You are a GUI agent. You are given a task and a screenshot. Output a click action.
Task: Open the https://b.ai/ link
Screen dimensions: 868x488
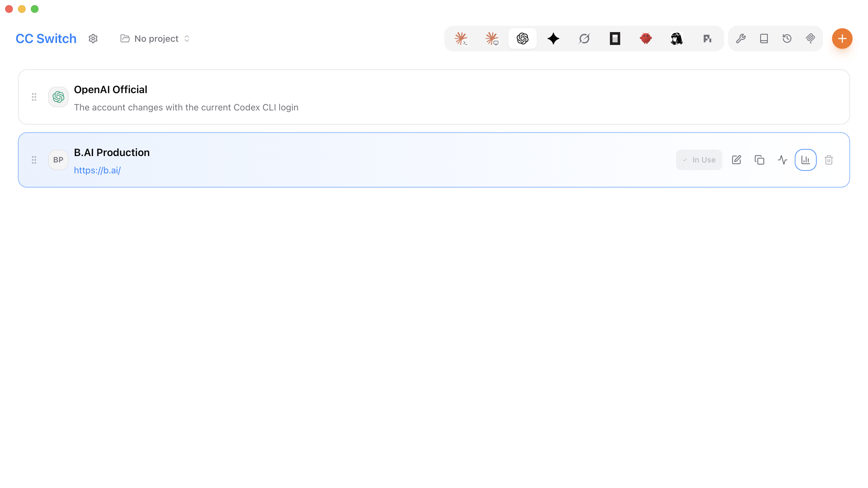(x=97, y=170)
